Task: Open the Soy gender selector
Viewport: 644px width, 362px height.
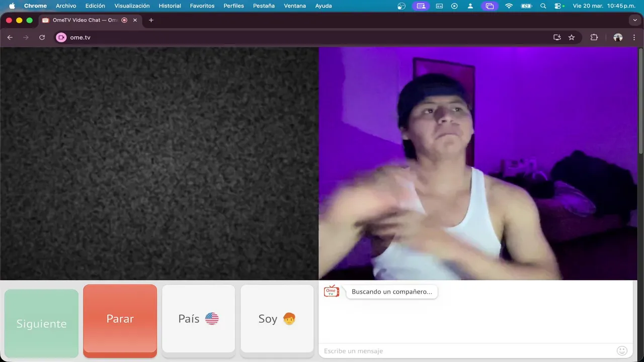Action: 277,319
